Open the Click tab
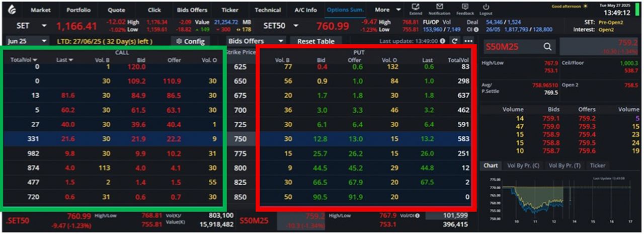This screenshot has height=235, width=644. tap(154, 10)
